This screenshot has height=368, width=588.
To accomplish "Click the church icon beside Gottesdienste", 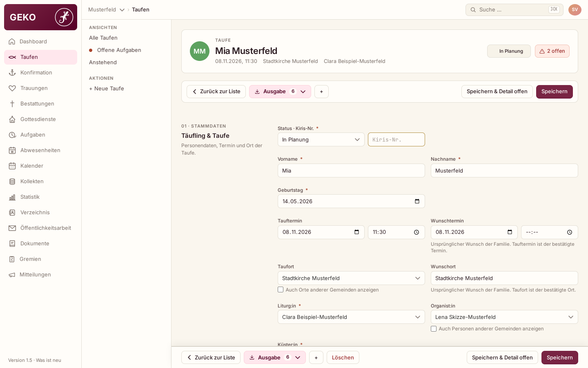I will click(x=12, y=119).
